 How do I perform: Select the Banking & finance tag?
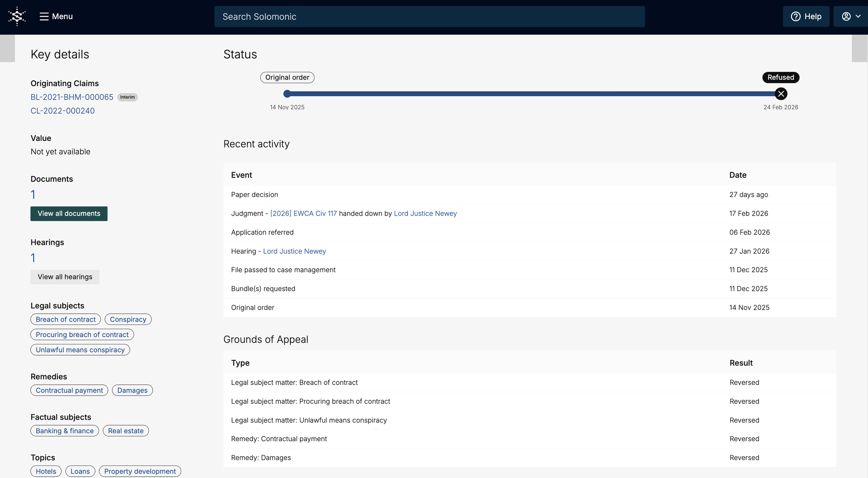coord(65,431)
